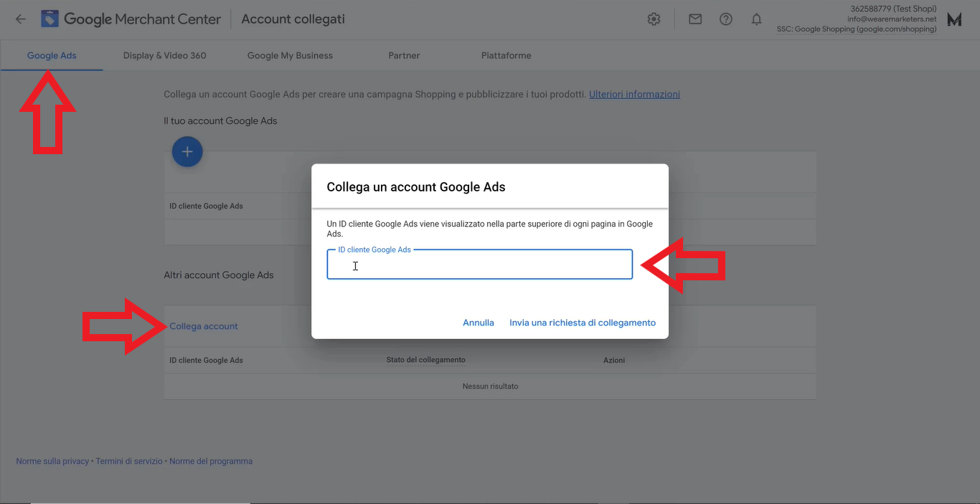Open the settings gear menu
Screen dimensions: 980x504
654,19
